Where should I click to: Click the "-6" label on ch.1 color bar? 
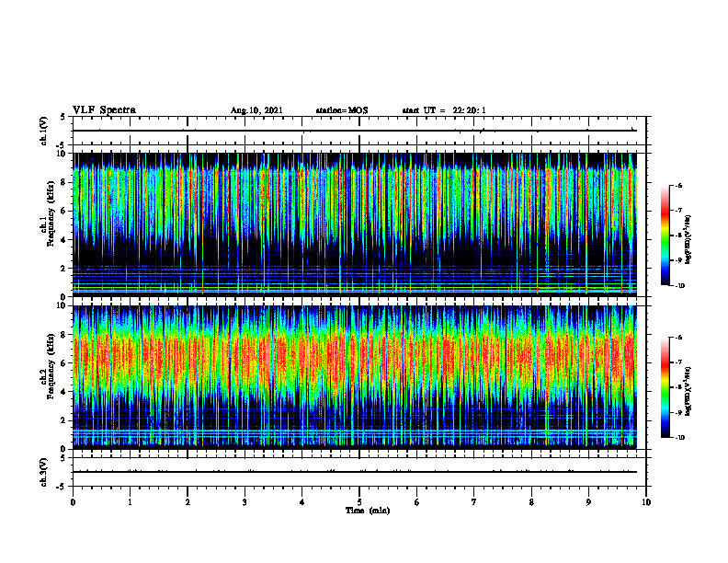(678, 185)
